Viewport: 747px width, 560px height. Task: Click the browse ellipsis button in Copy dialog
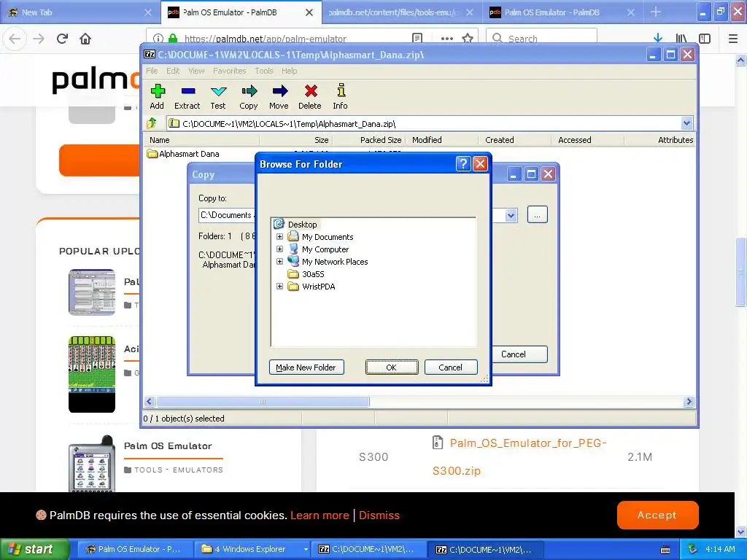(x=538, y=215)
